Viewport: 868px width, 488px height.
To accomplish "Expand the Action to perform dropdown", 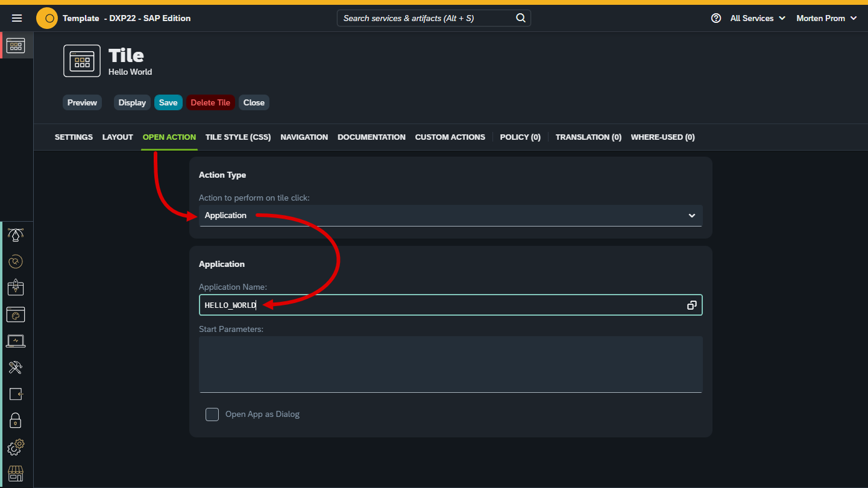I will pyautogui.click(x=451, y=216).
